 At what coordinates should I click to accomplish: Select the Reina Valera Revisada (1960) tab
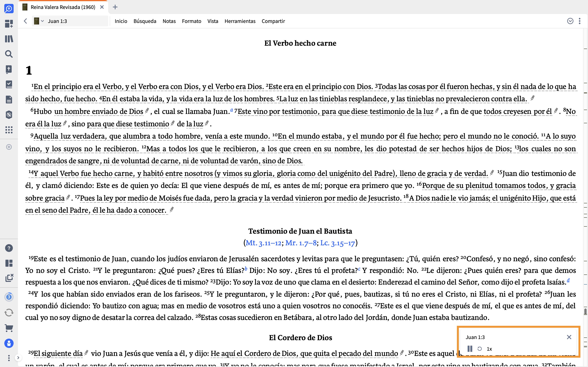click(63, 7)
